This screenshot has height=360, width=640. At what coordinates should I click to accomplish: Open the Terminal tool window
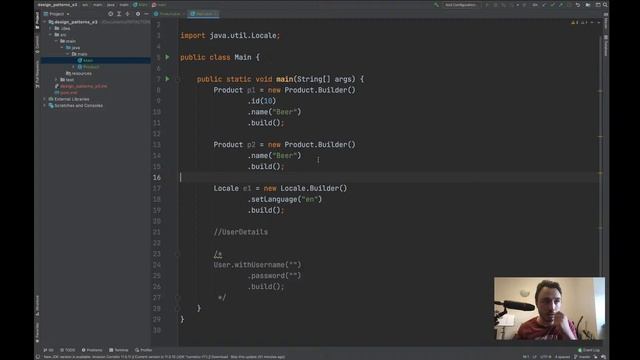pos(119,350)
